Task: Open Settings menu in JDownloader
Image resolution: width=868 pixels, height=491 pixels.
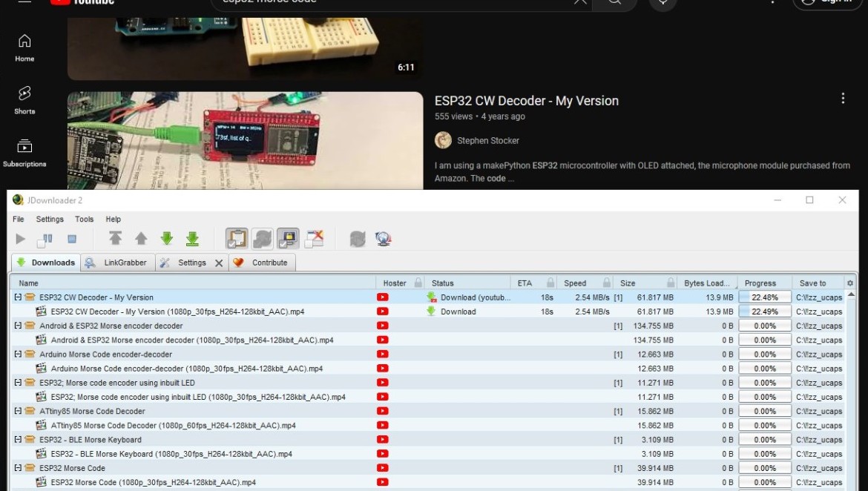Action: pyautogui.click(x=50, y=220)
